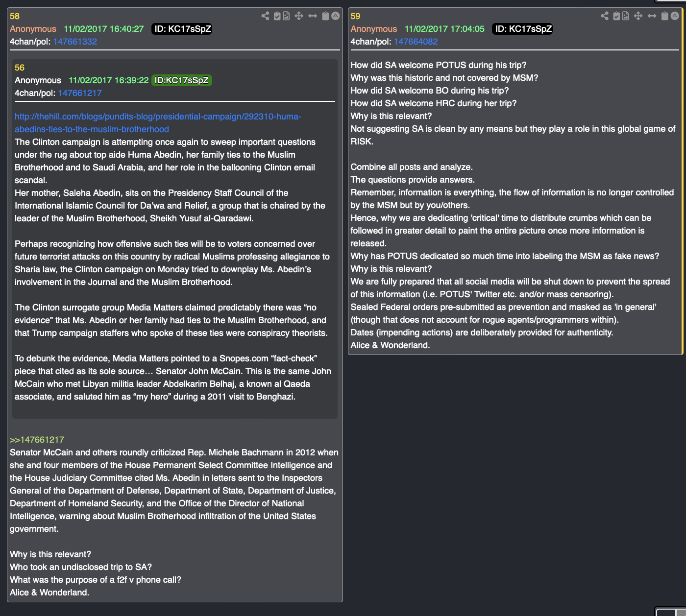The width and height of the screenshot is (686, 616).
Task: Click the green ID:KC17sSpZ badge in post 56
Action: (x=182, y=80)
